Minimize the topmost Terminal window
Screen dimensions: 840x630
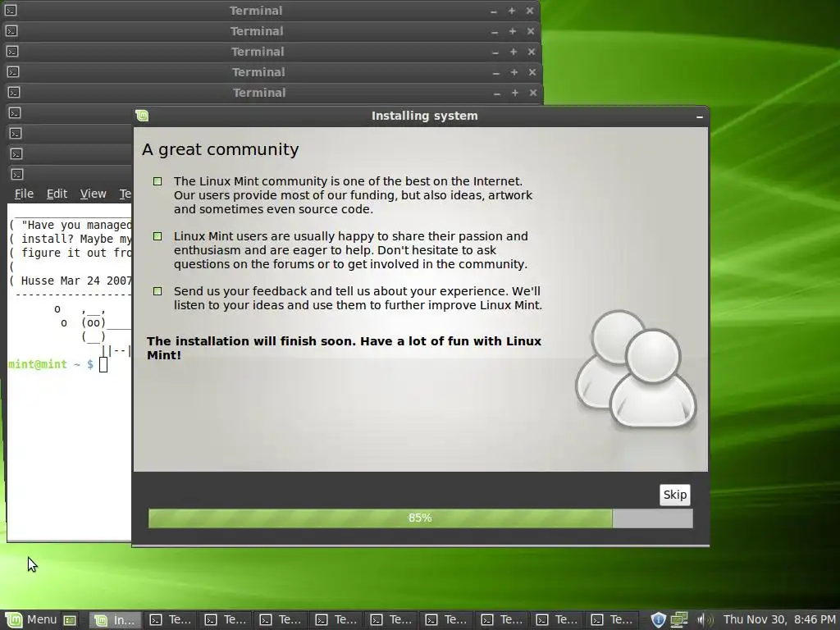[493, 11]
